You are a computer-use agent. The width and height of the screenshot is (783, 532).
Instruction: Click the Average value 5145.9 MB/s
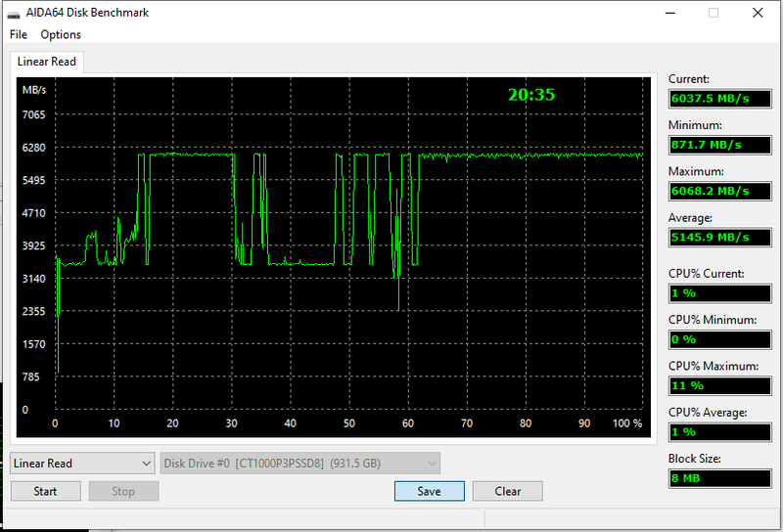click(x=720, y=237)
